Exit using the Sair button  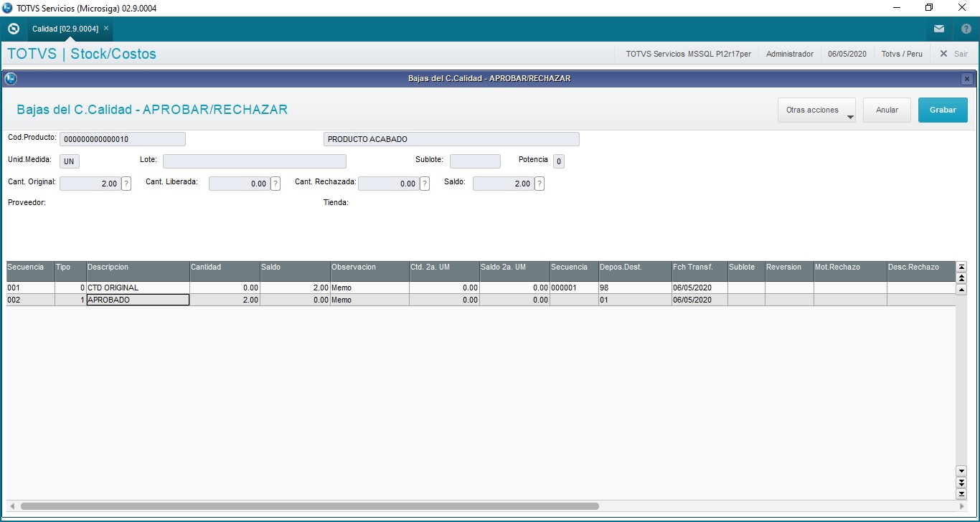(x=953, y=54)
